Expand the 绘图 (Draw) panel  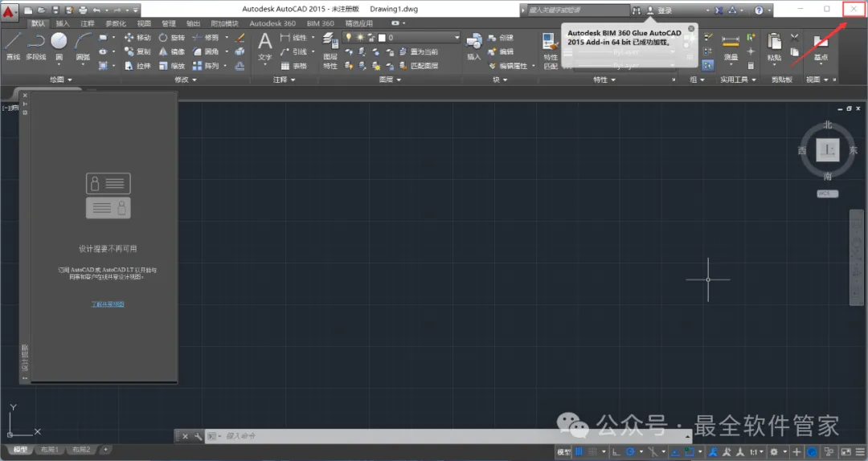[61, 80]
